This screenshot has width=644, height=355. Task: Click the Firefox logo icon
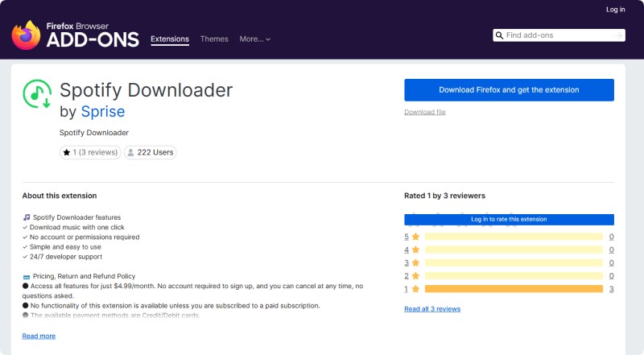[26, 35]
